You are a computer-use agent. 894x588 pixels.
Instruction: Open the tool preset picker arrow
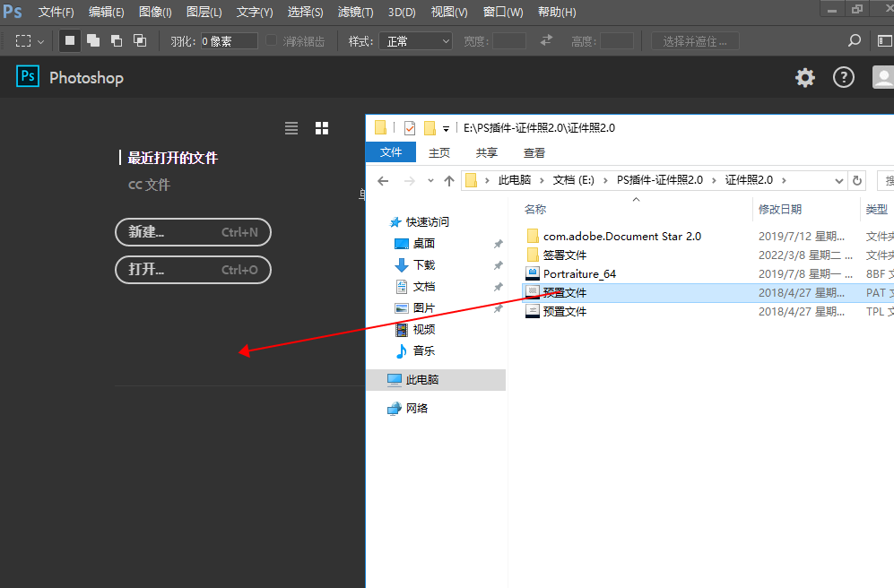[40, 41]
